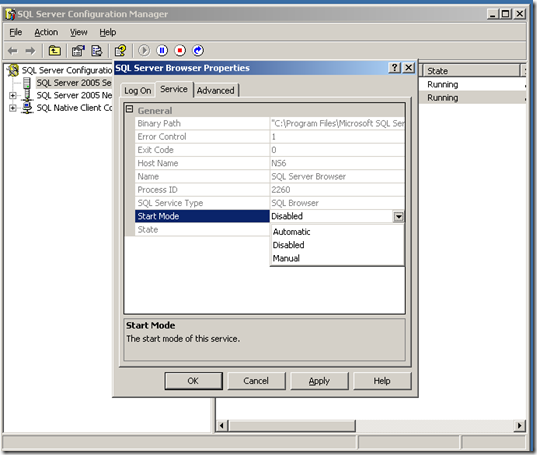Image resolution: width=537 pixels, height=455 pixels.
Task: Collapse the General property section
Action: (x=129, y=109)
